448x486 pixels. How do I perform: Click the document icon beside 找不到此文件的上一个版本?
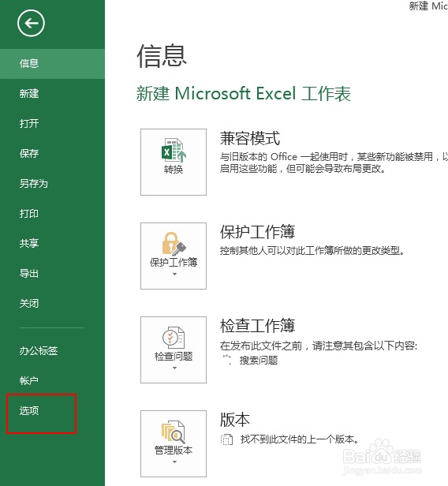pyautogui.click(x=226, y=439)
